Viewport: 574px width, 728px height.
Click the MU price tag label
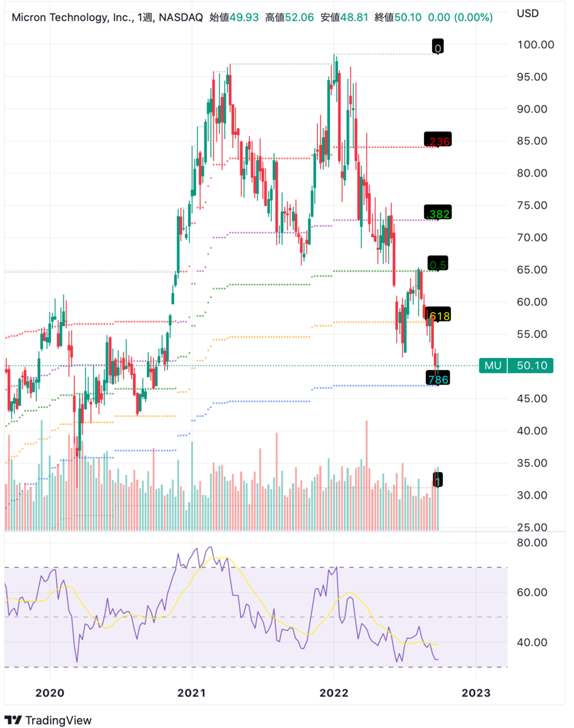(x=492, y=365)
